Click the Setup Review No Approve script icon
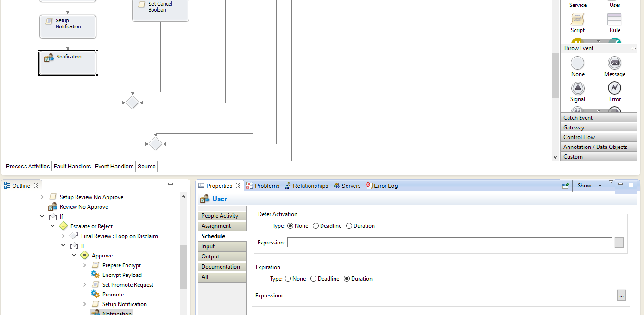The height and width of the screenshot is (315, 644). 53,197
